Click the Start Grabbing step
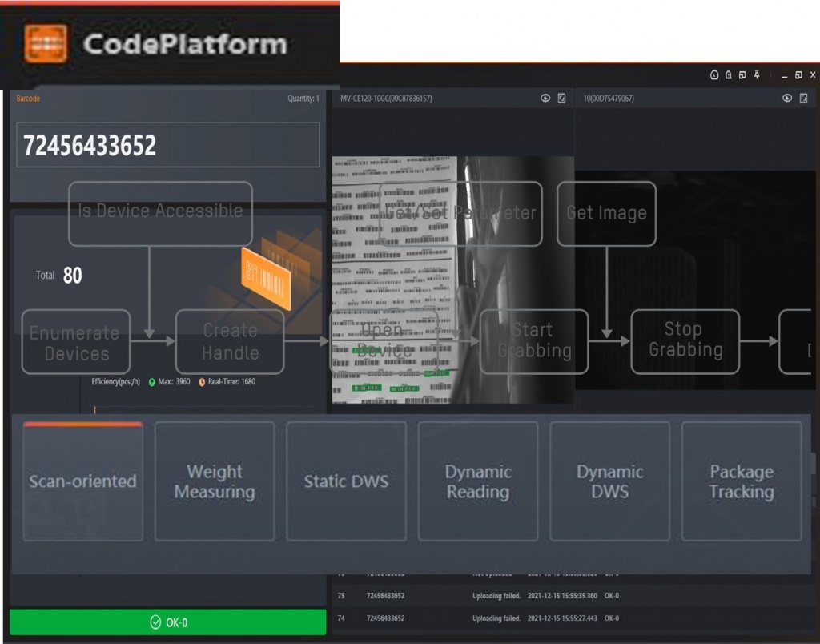The image size is (820, 644). coord(533,342)
